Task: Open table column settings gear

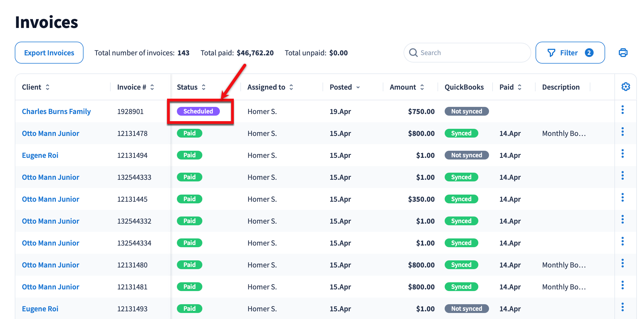Action: (x=626, y=87)
